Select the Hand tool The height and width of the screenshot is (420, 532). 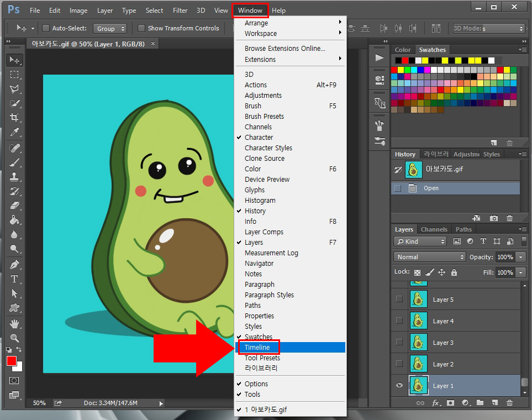click(x=14, y=324)
